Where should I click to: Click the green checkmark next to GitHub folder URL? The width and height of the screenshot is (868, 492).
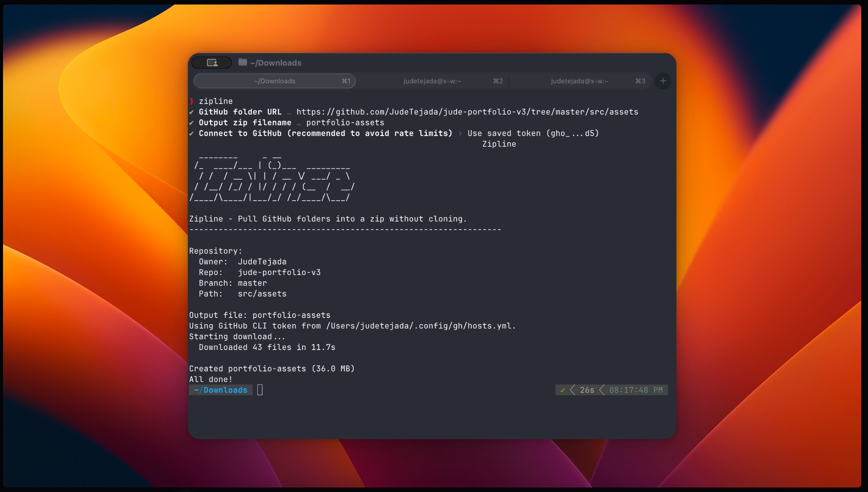coord(192,112)
